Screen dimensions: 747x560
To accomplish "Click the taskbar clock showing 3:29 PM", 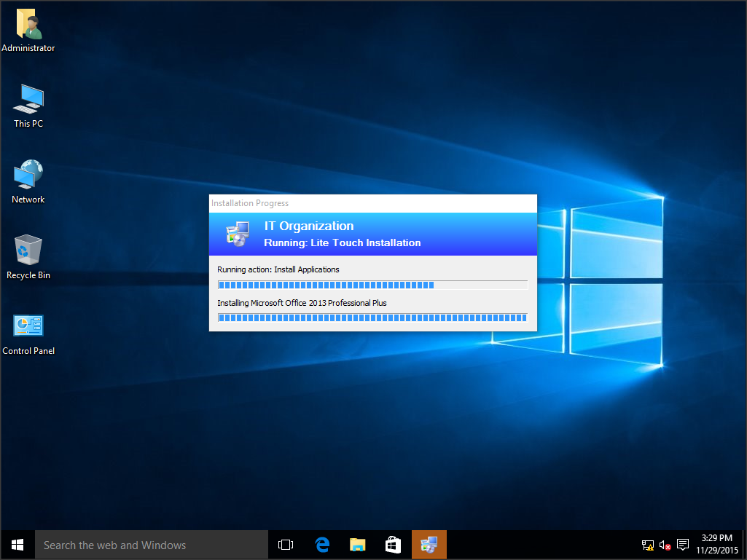I will tap(716, 545).
